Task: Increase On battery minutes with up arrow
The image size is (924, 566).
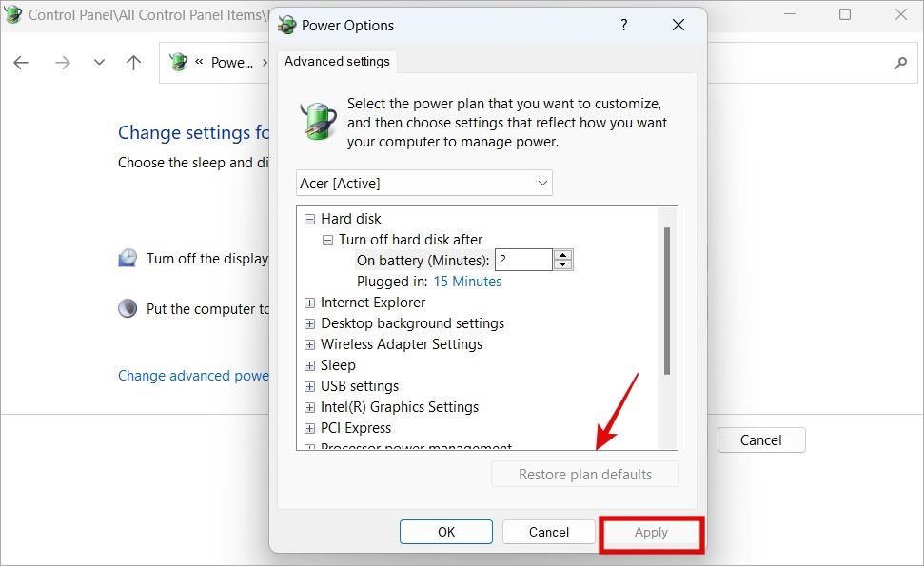Action: tap(562, 255)
